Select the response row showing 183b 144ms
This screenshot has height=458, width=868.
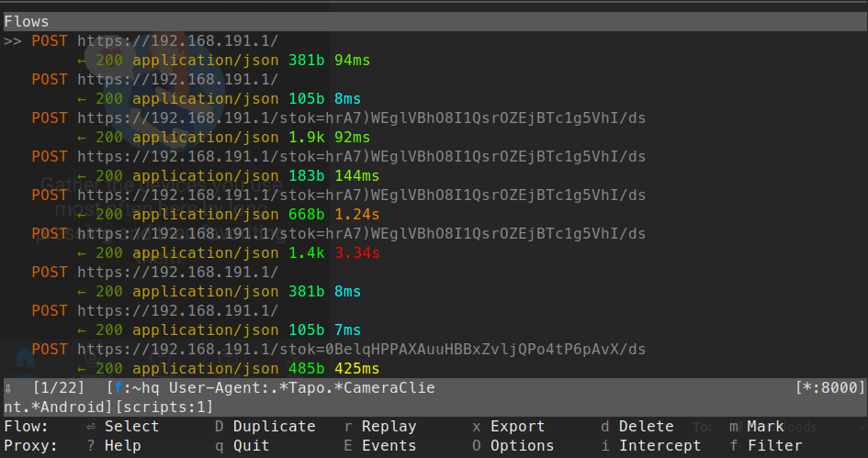(x=228, y=176)
